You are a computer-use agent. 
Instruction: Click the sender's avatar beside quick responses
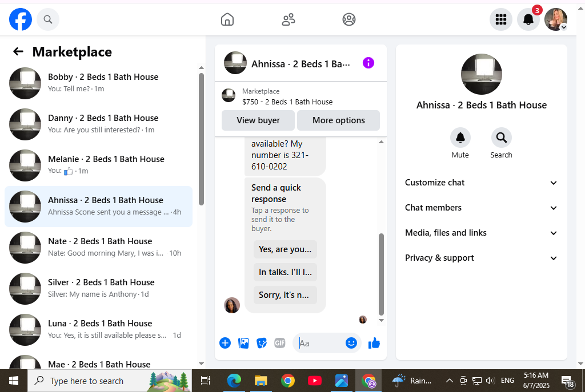click(232, 305)
